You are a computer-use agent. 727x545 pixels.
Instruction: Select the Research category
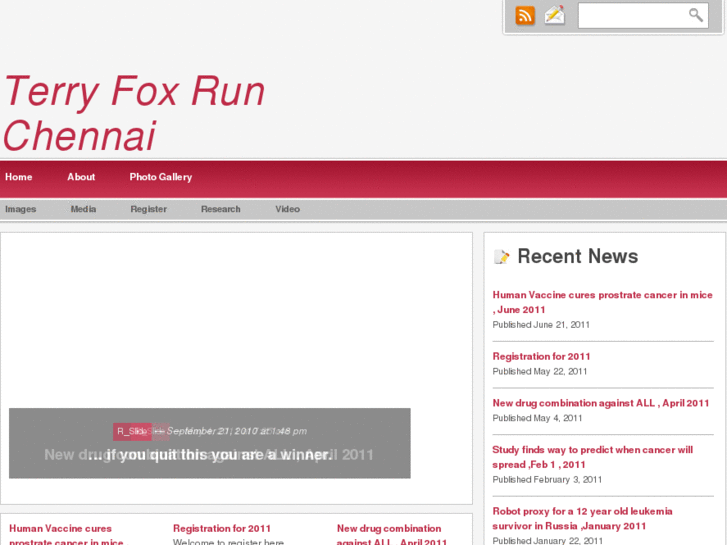coord(221,209)
